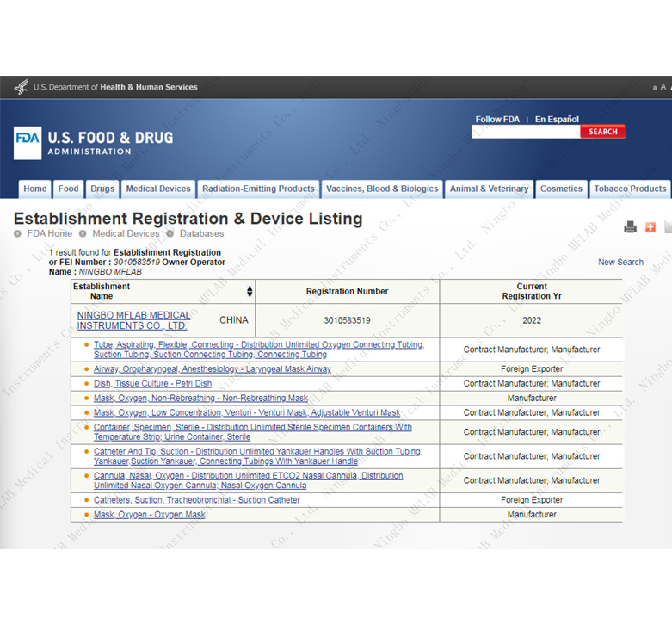Click Manufacturer in Oxygen Mask row

tap(532, 515)
